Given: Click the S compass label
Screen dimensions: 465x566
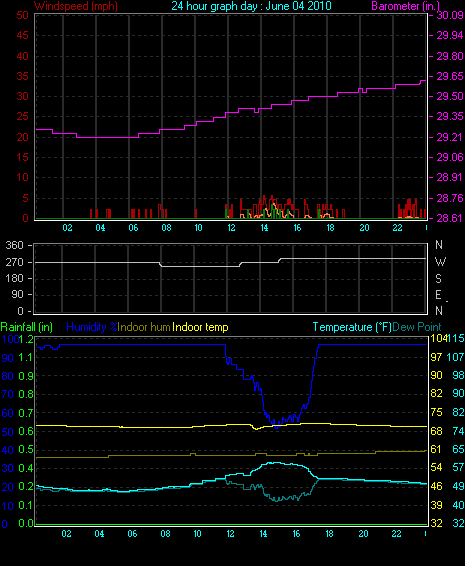Looking at the screenshot, I should [x=438, y=278].
